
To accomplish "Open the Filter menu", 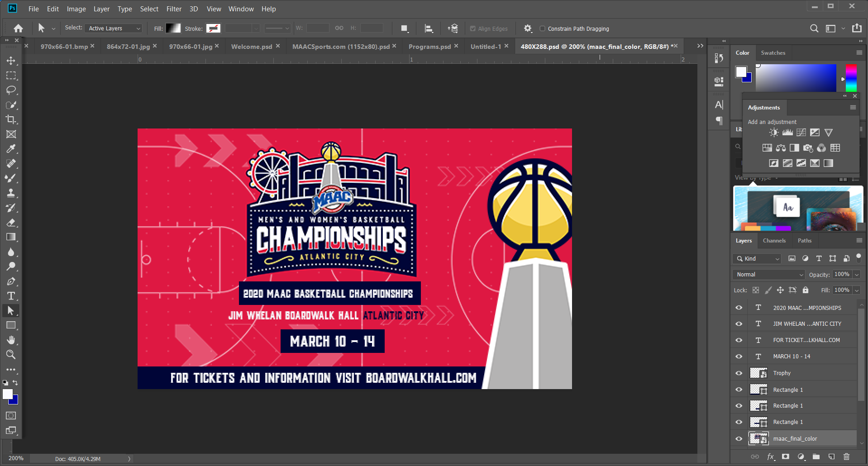I will click(174, 9).
